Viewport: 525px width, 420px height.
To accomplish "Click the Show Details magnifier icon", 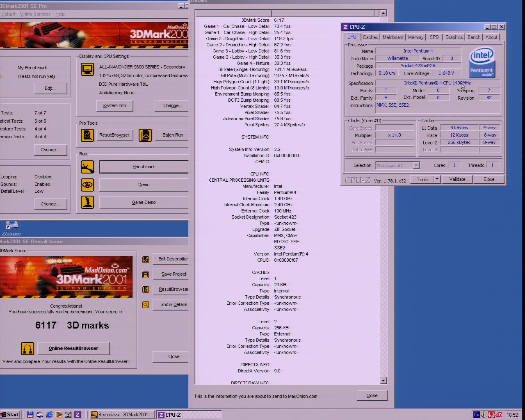I will point(146,305).
